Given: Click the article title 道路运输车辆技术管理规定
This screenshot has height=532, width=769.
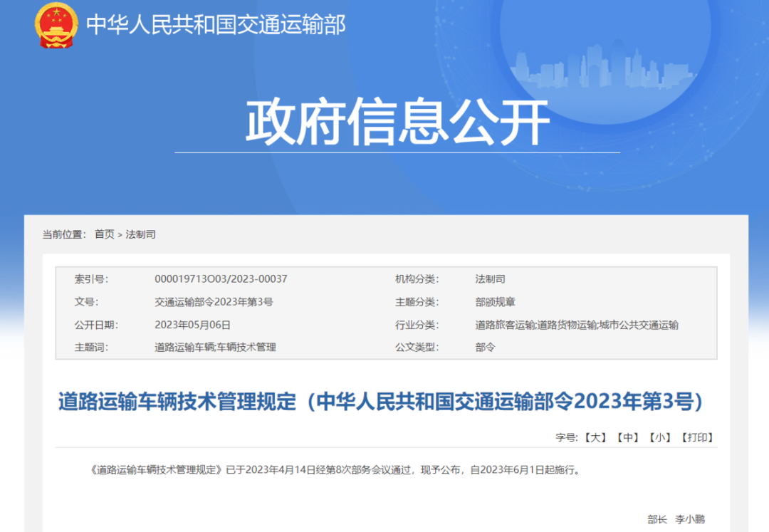Looking at the screenshot, I should click(x=380, y=401).
